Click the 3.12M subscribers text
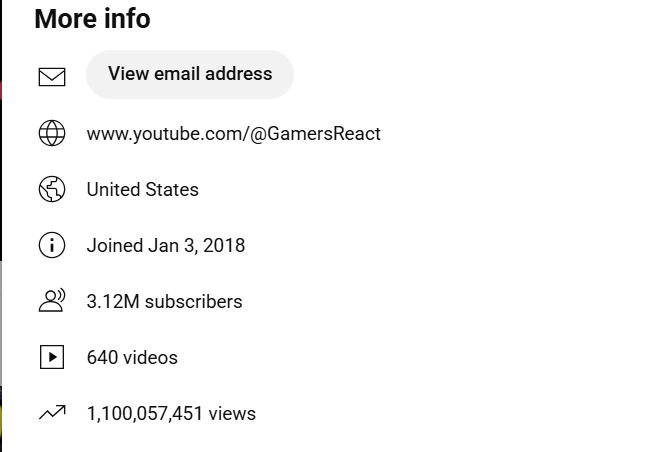 click(x=164, y=301)
